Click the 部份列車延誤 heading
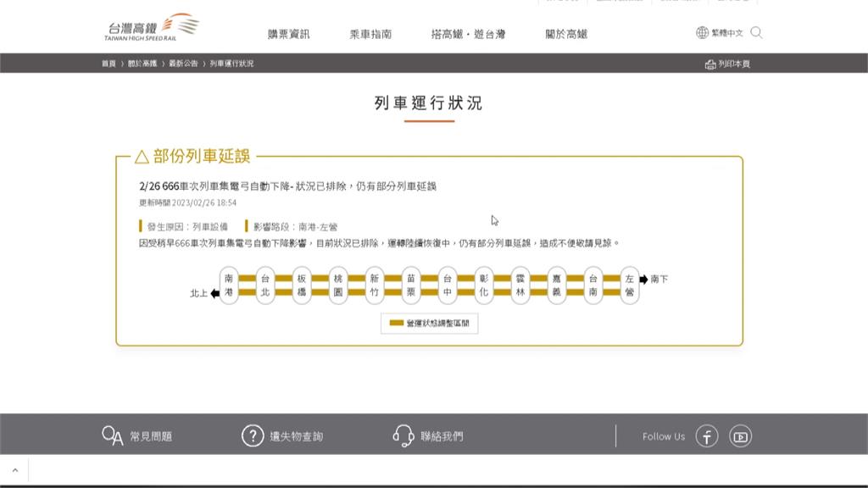This screenshot has width=868, height=488. tap(202, 156)
